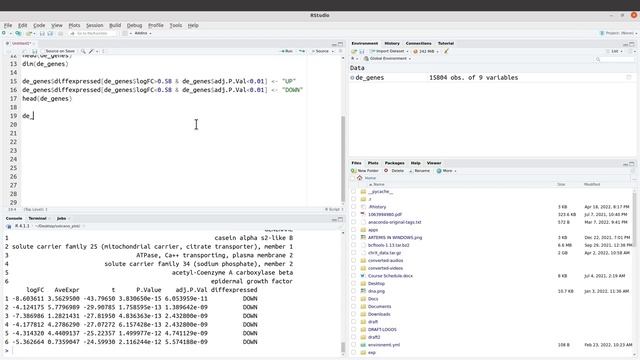
Task: Click the source editor vertical scrollbar
Action: point(343,159)
